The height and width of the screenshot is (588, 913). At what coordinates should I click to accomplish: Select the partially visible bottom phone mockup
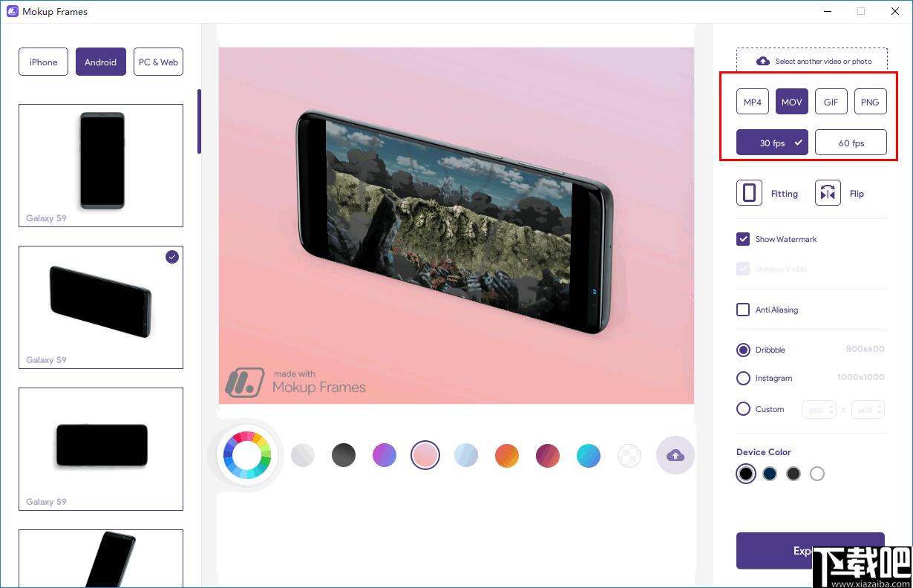click(x=101, y=558)
